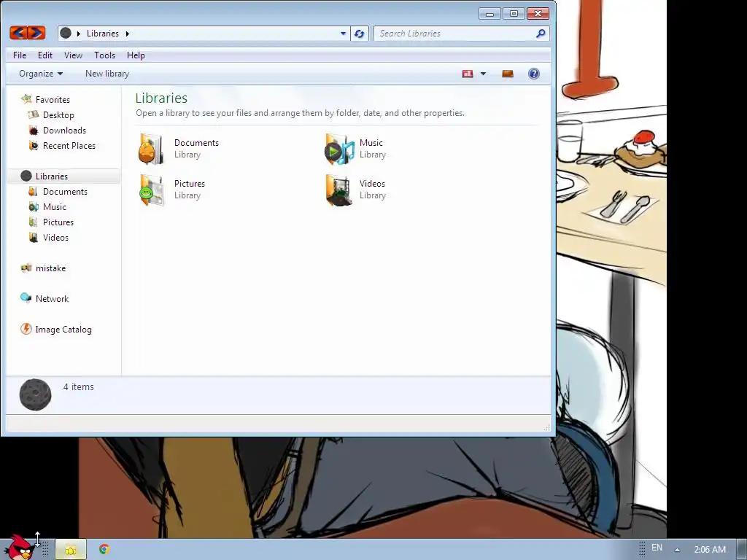Go back with the left arrow button
Image resolution: width=747 pixels, height=560 pixels.
point(18,33)
